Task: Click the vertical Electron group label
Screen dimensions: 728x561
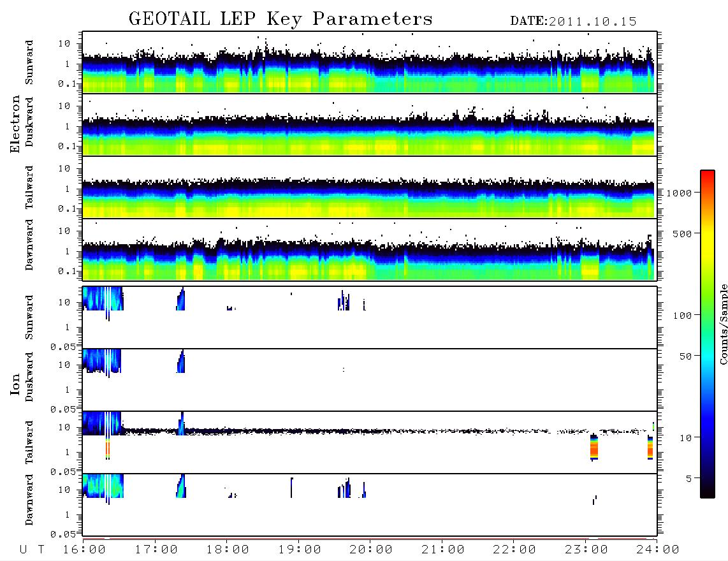Action: coord(15,124)
